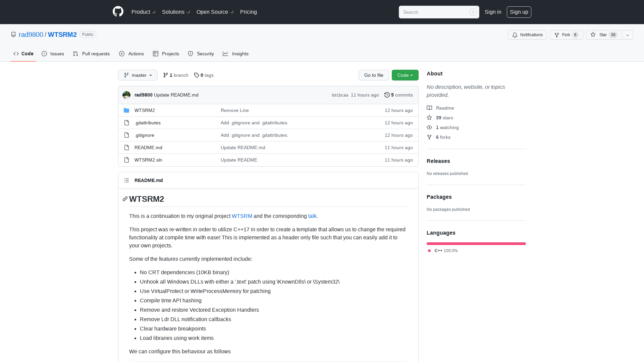Click the WTSRM2.sln file icon
644x362 pixels.
(126, 160)
